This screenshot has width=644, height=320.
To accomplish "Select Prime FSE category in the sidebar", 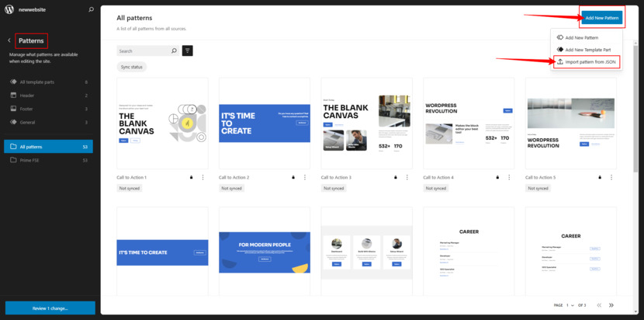I will tap(48, 160).
